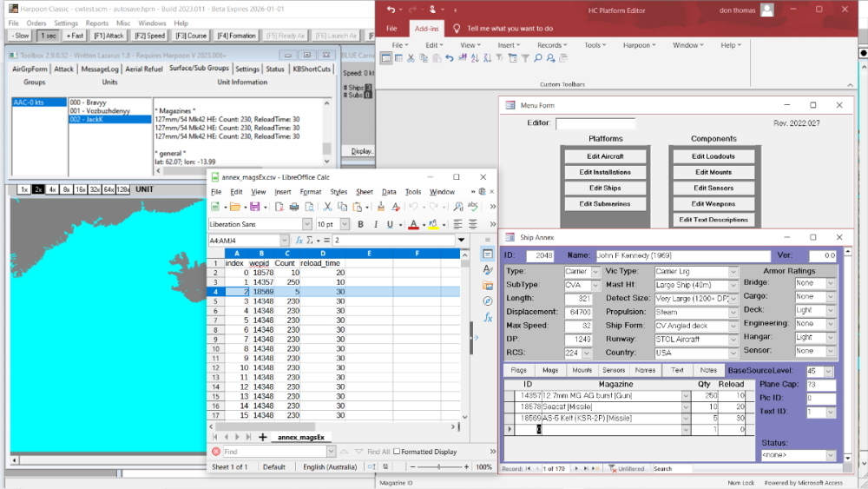Open Font Name dropdown in Calc
Viewport: 868px width, 489px height.
(x=306, y=224)
